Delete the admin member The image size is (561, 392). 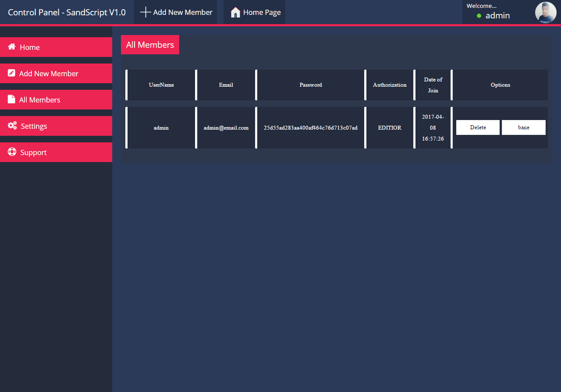(478, 128)
